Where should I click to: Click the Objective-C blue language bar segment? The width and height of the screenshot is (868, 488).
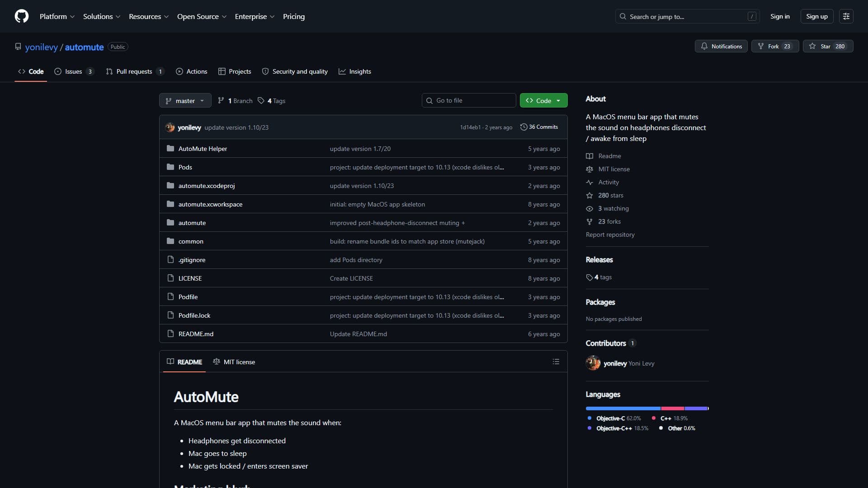pyautogui.click(x=623, y=408)
